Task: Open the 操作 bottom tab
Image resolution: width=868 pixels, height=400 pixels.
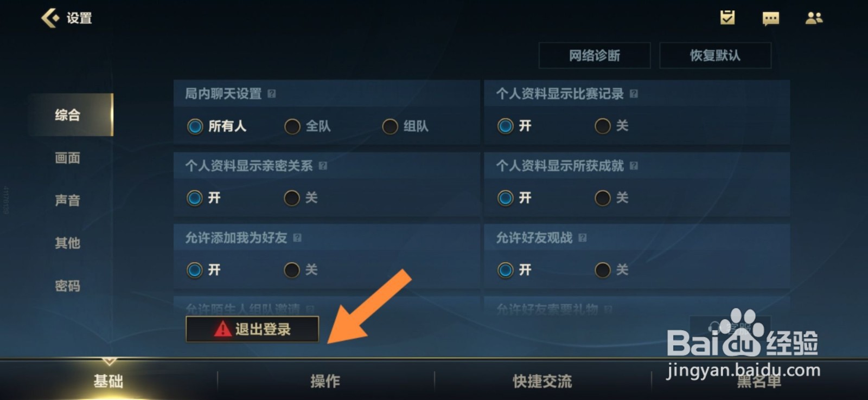Action: click(325, 381)
